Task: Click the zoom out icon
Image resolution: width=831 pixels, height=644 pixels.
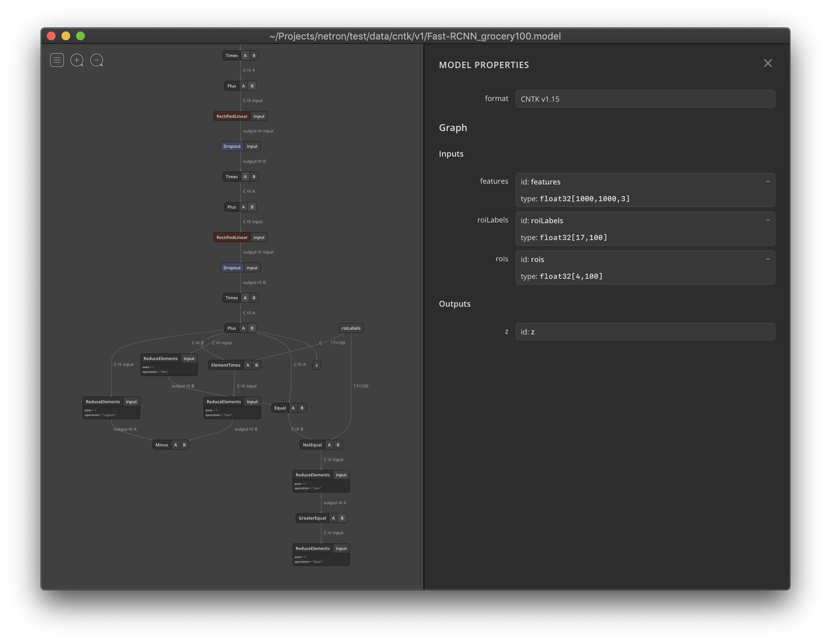Action: (x=97, y=60)
